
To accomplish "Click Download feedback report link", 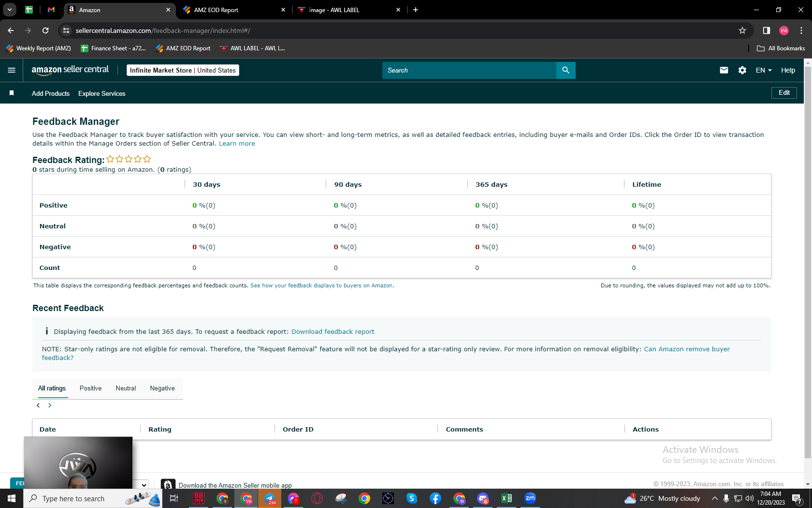I will coord(333,331).
